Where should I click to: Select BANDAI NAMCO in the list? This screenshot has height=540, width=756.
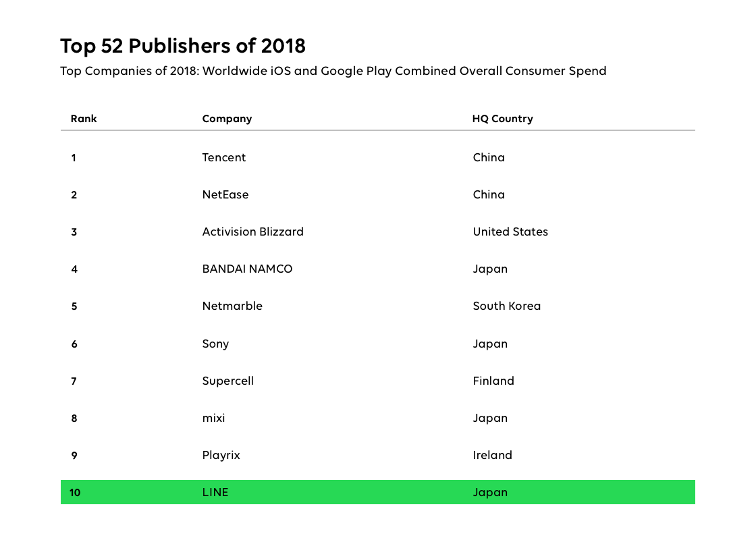247,269
